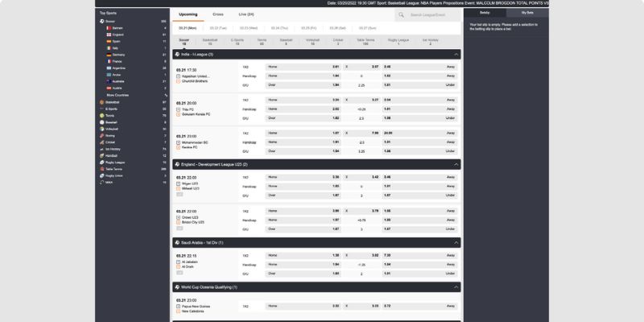Select the Ice Hockey sport filter tab

tap(431, 42)
